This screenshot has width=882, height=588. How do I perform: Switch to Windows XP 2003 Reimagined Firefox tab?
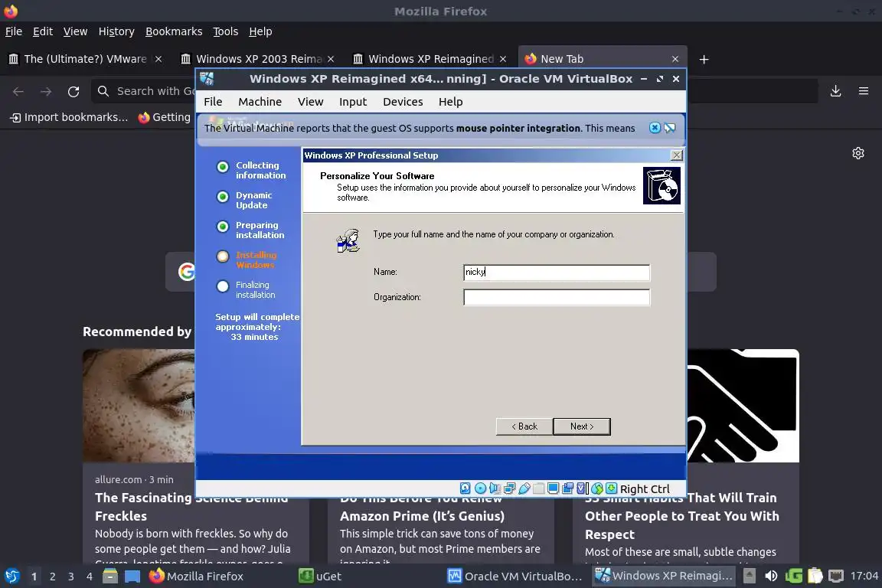pos(258,59)
